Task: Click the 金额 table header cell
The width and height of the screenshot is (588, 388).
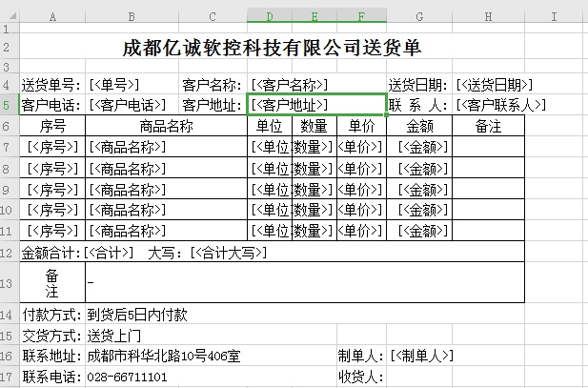Action: click(419, 126)
